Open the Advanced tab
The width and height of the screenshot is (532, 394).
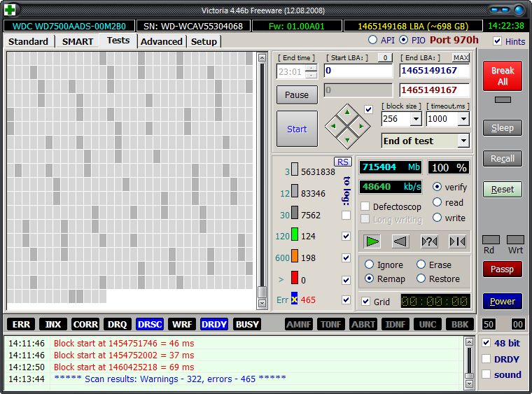coord(162,41)
